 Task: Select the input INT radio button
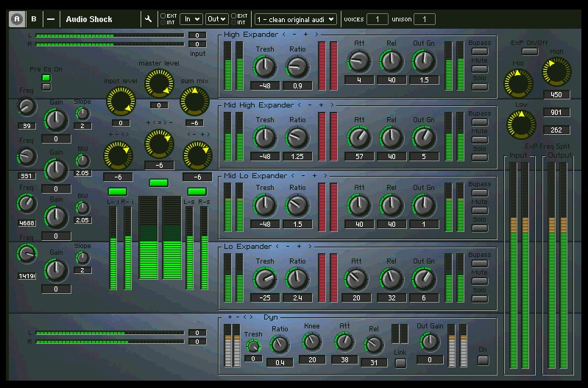(163, 23)
